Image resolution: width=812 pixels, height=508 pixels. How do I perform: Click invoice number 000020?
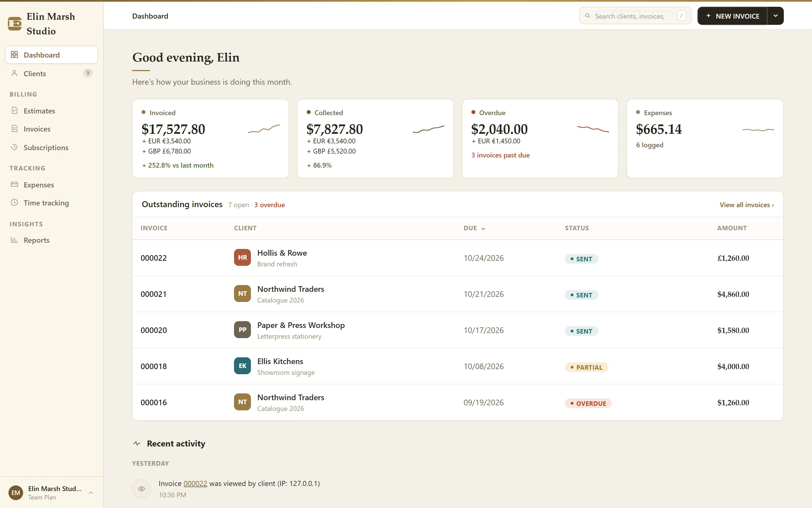[154, 330]
